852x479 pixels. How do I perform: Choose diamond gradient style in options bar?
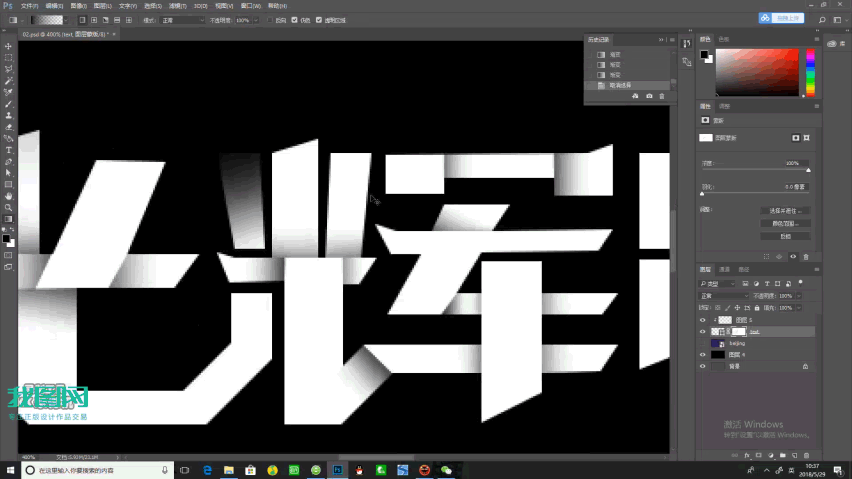coord(129,20)
